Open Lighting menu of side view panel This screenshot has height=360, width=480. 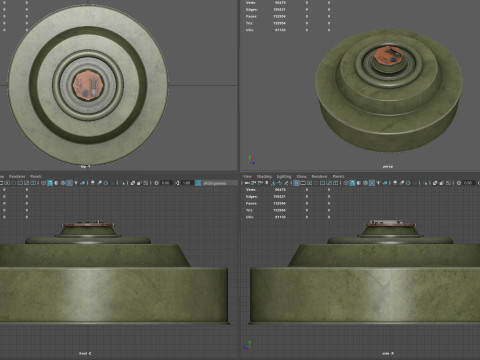(x=284, y=176)
